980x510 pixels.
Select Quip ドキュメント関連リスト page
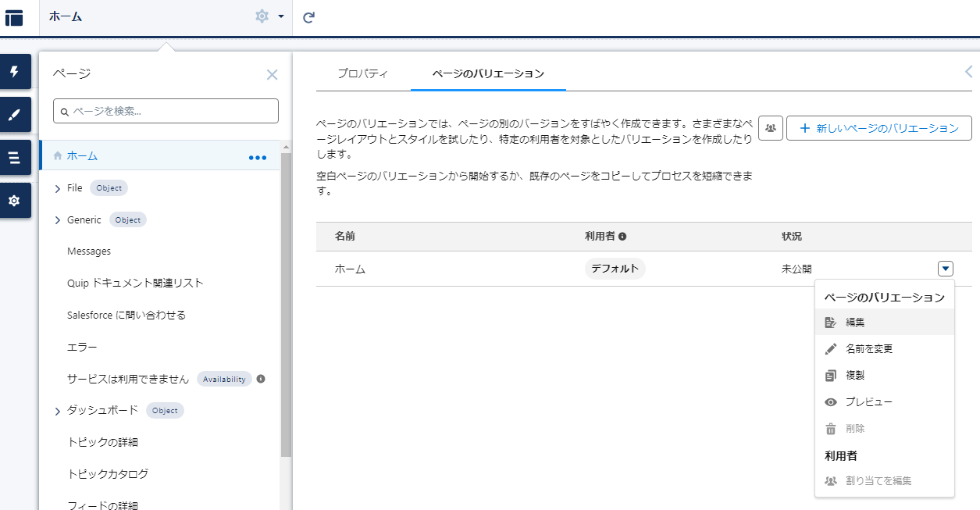tap(135, 283)
